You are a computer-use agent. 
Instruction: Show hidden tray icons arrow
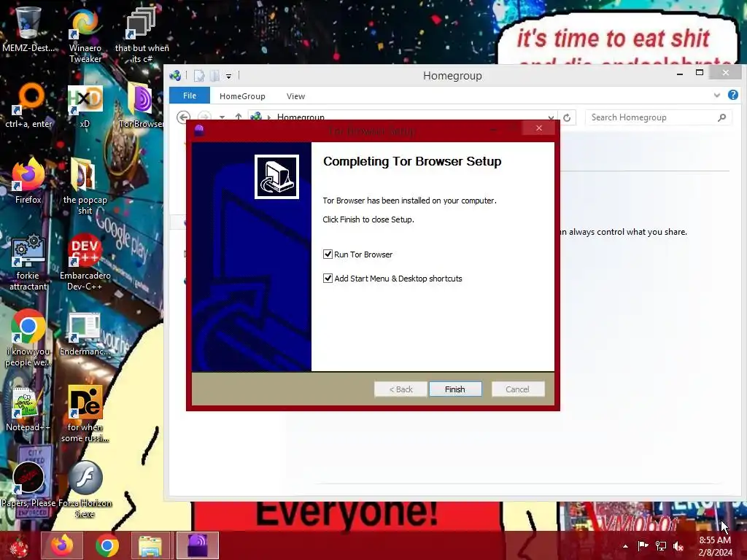point(625,546)
